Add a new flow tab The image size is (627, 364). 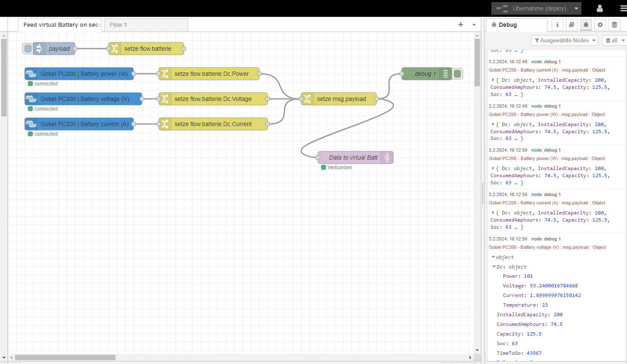(x=461, y=25)
